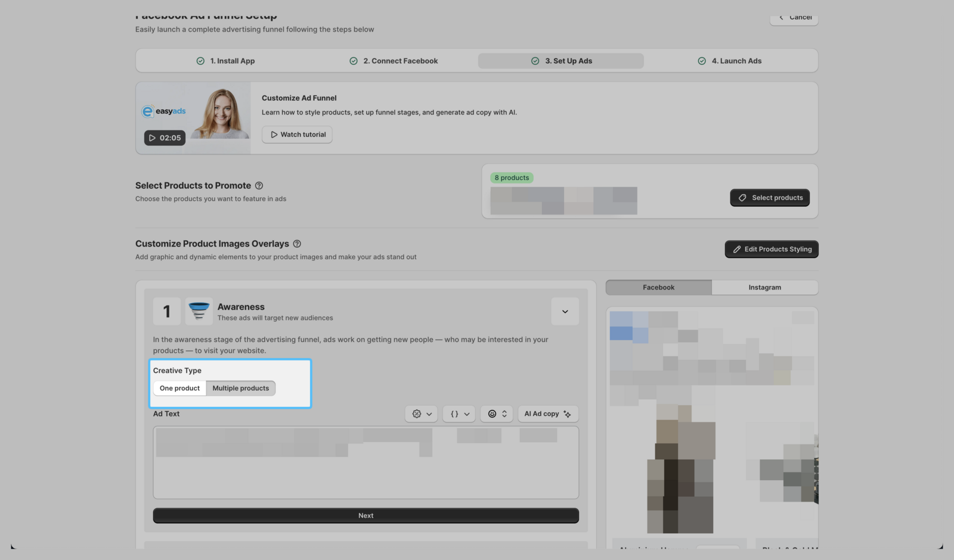Click help icon beside Customize Product Images Overlays
The width and height of the screenshot is (954, 560).
tap(297, 244)
